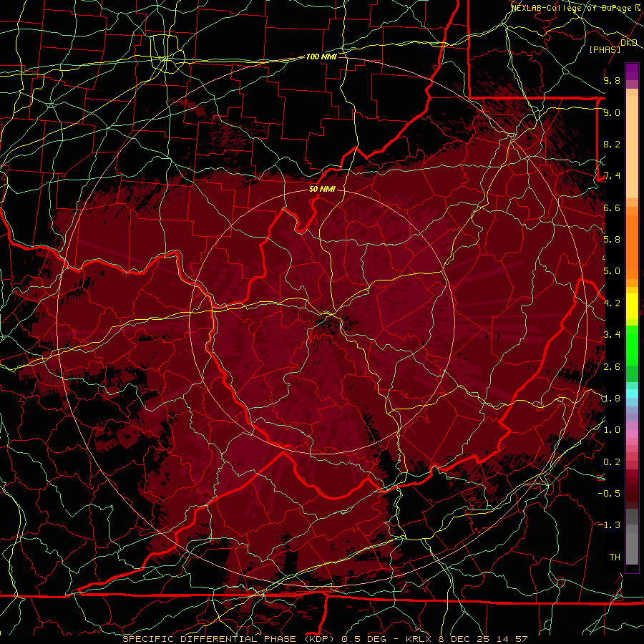This screenshot has height=644, width=644.
Task: Pick the peach segment of the color bar
Action: [632, 144]
